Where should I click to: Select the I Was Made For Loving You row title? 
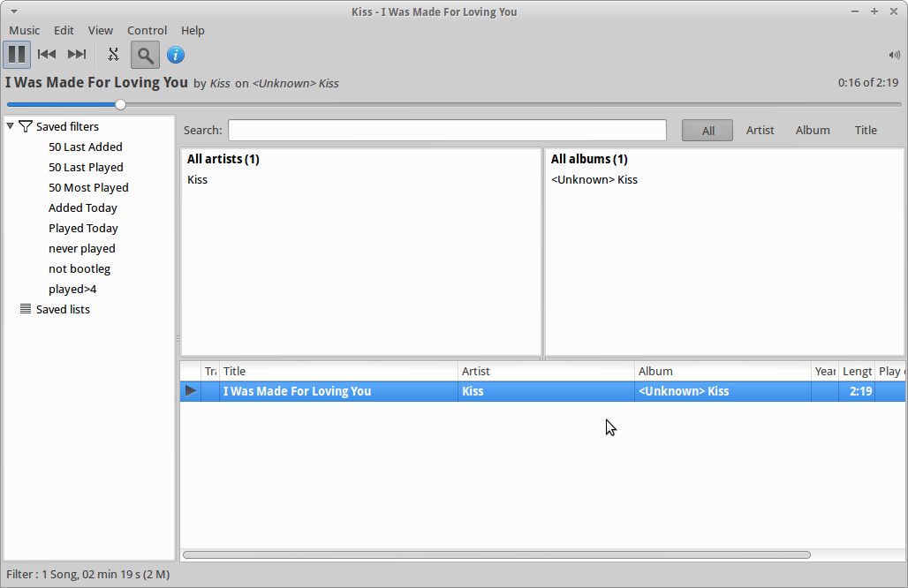pyautogui.click(x=297, y=391)
